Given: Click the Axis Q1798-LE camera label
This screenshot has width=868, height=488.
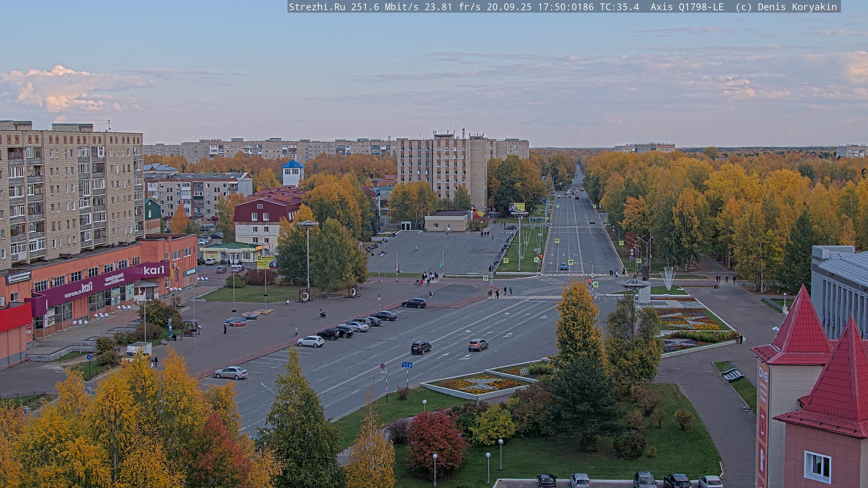Looking at the screenshot, I should 687,7.
